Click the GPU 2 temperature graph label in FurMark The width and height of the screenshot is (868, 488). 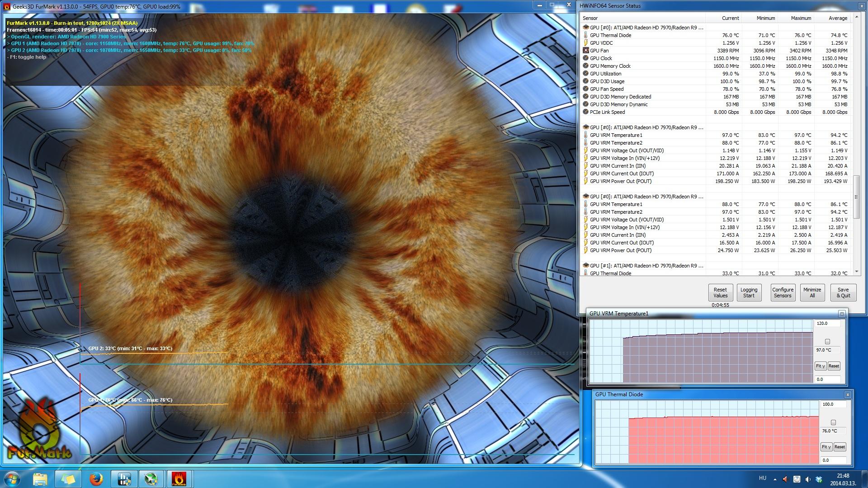[130, 348]
